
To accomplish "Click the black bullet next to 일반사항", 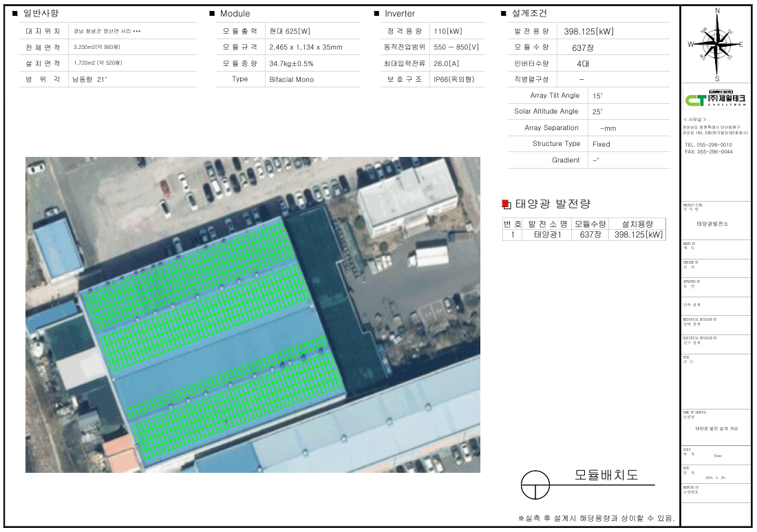I will click(14, 14).
